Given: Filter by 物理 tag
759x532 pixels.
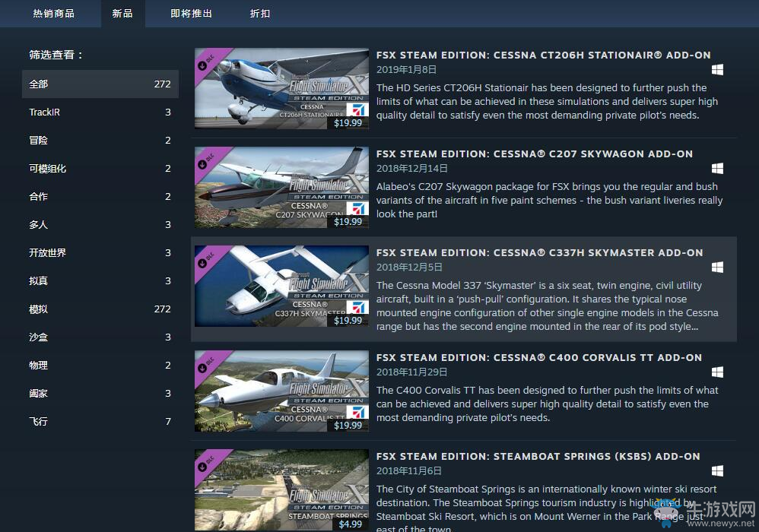Looking at the screenshot, I should point(100,365).
